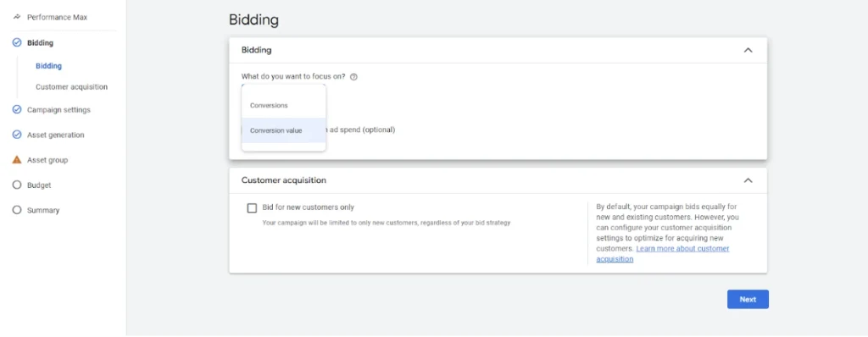Open the Bidding step in sidebar

pyautogui.click(x=41, y=42)
